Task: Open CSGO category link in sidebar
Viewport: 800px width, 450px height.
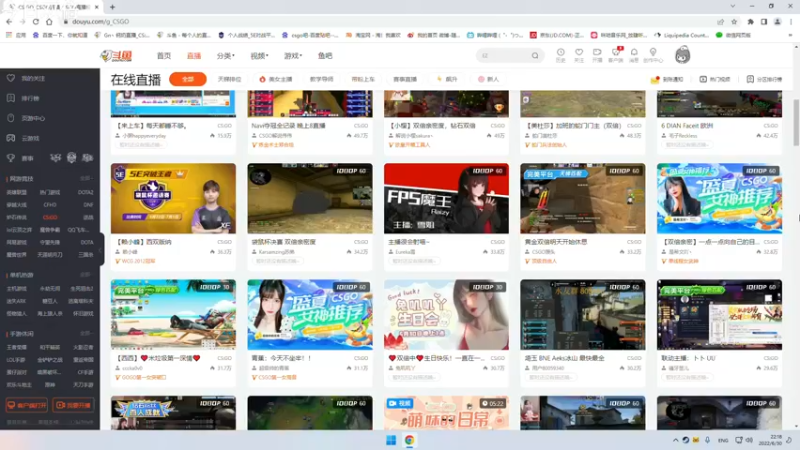Action: click(50, 217)
